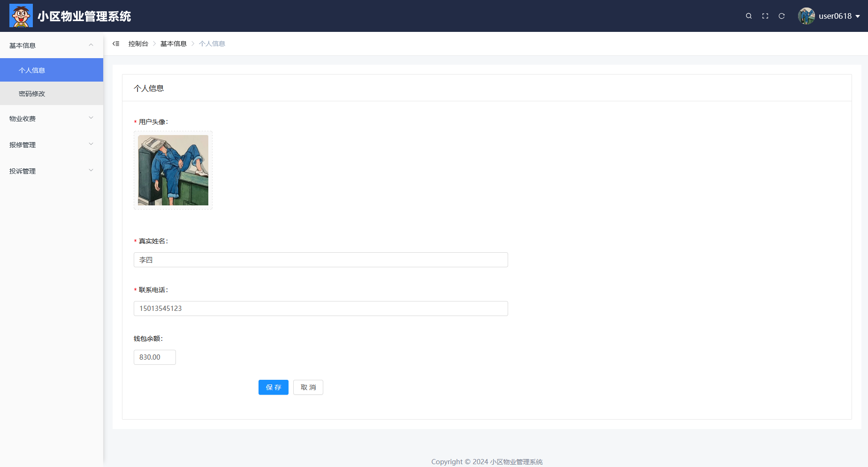Open the search icon in top bar

click(x=749, y=16)
